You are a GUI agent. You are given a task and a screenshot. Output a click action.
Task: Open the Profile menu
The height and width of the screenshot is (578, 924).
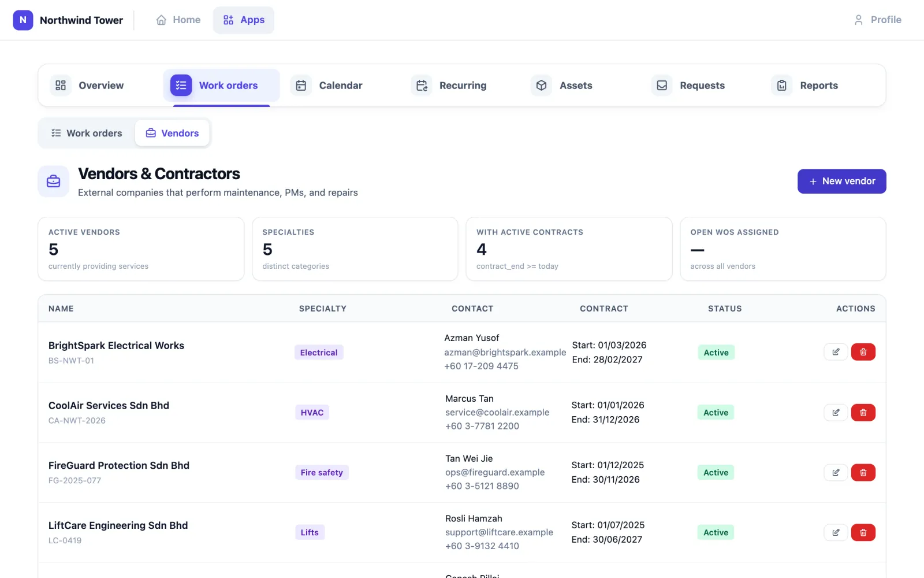click(x=877, y=20)
